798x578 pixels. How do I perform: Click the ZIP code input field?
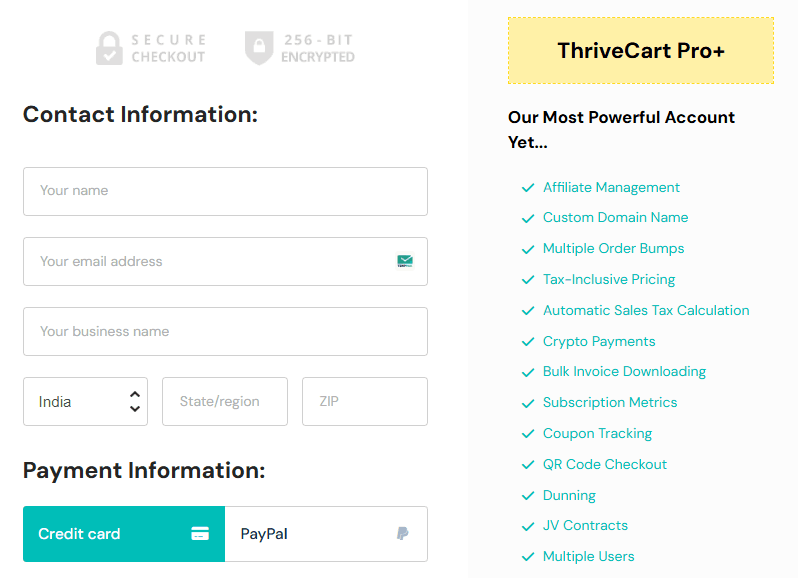(x=364, y=402)
